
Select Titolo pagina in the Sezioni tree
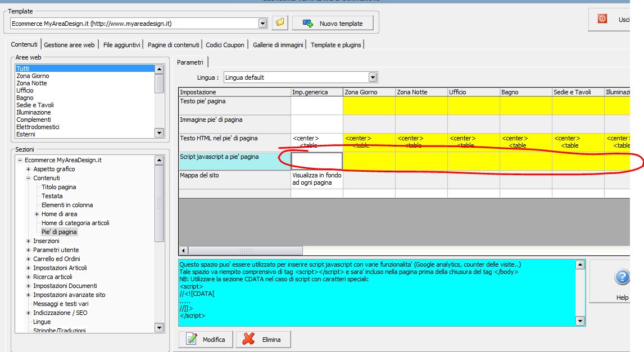59,187
